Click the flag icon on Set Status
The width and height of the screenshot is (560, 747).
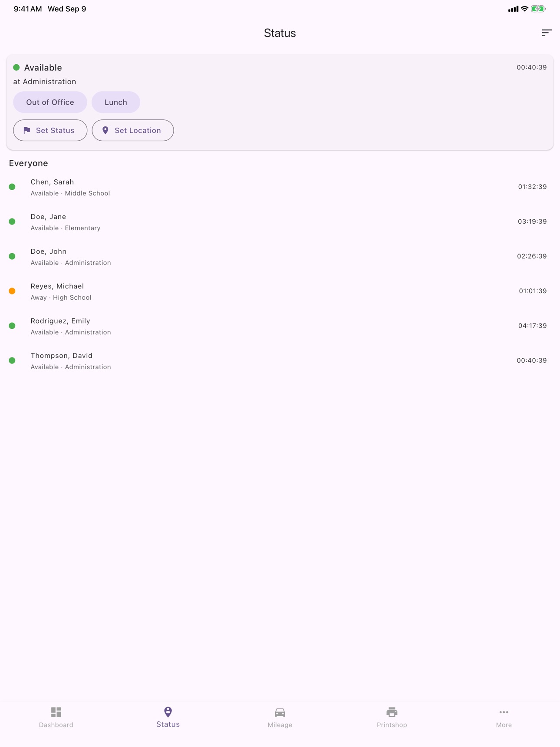pos(27,130)
